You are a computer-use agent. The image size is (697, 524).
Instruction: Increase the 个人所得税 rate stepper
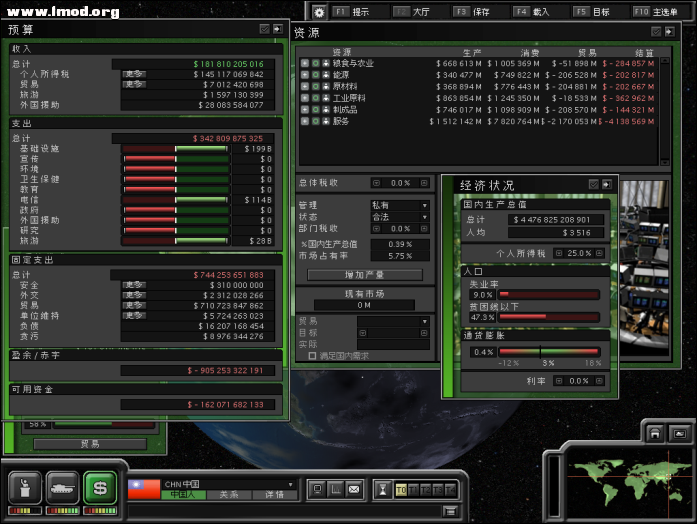tap(599, 253)
